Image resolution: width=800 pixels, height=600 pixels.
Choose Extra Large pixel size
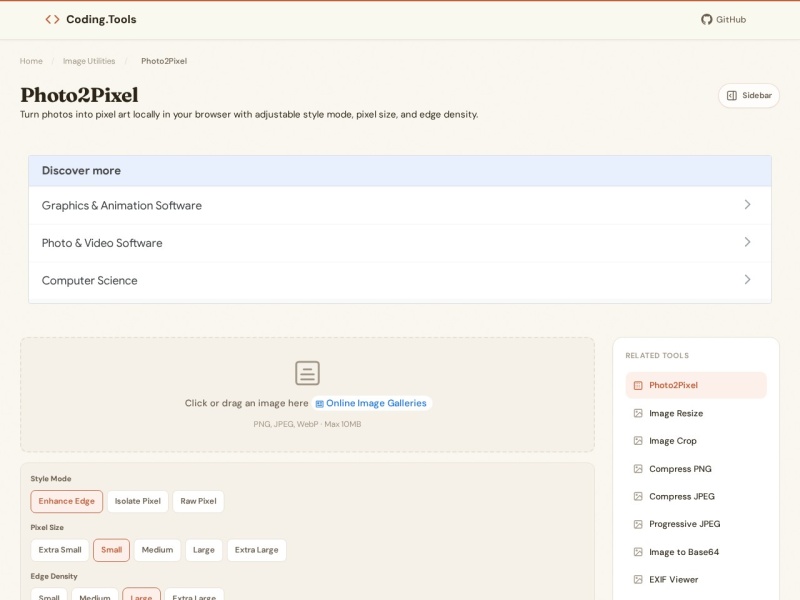pyautogui.click(x=257, y=550)
